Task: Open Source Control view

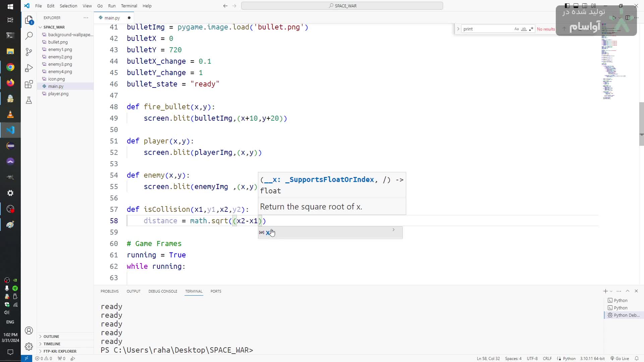Action: (x=29, y=52)
